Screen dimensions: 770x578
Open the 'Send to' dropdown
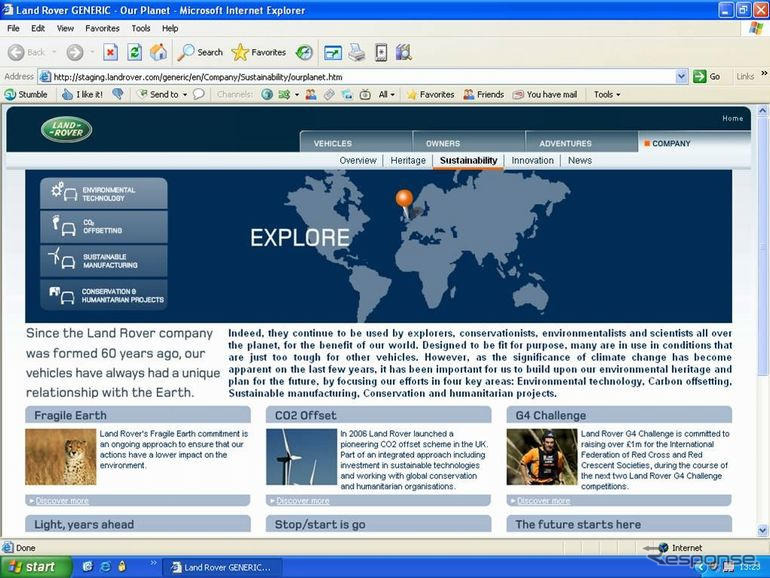click(x=162, y=94)
